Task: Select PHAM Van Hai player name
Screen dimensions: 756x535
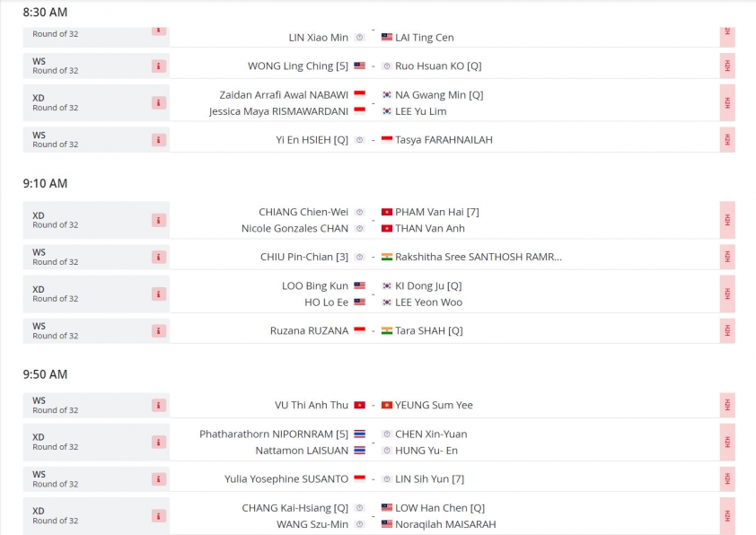Action: [x=437, y=212]
